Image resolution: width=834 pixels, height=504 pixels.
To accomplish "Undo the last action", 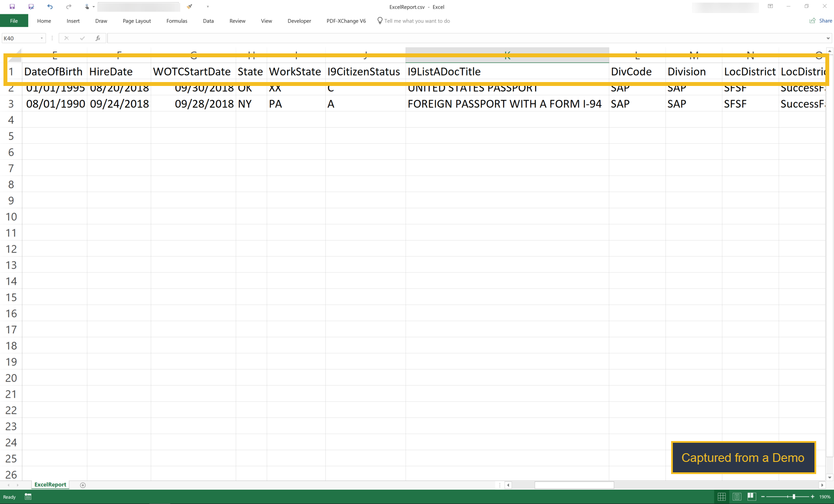I will (50, 7).
